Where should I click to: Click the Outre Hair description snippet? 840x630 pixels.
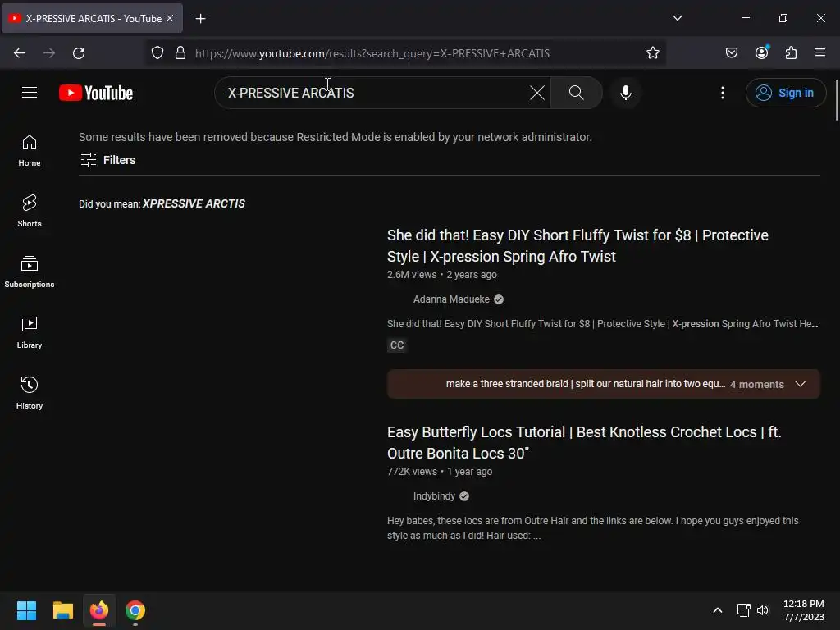coord(593,527)
